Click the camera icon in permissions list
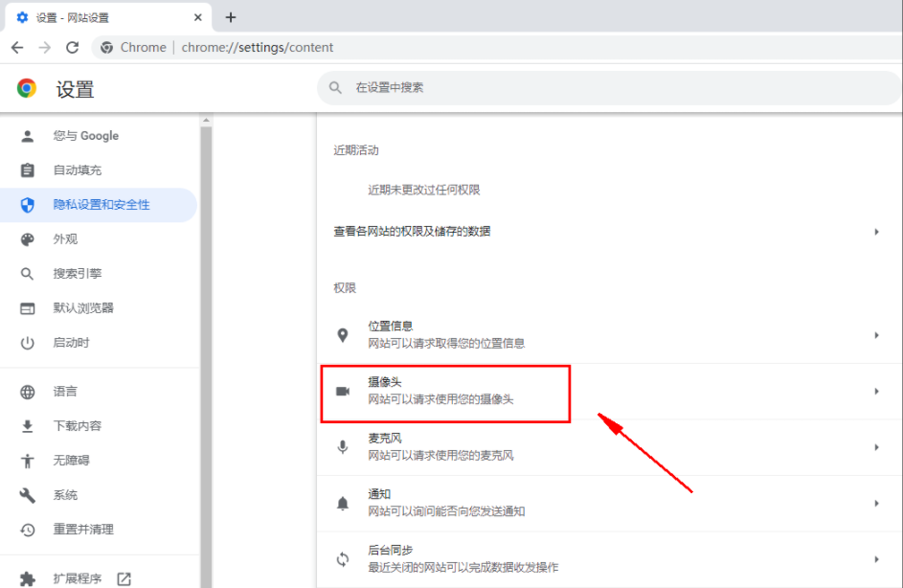 343,391
